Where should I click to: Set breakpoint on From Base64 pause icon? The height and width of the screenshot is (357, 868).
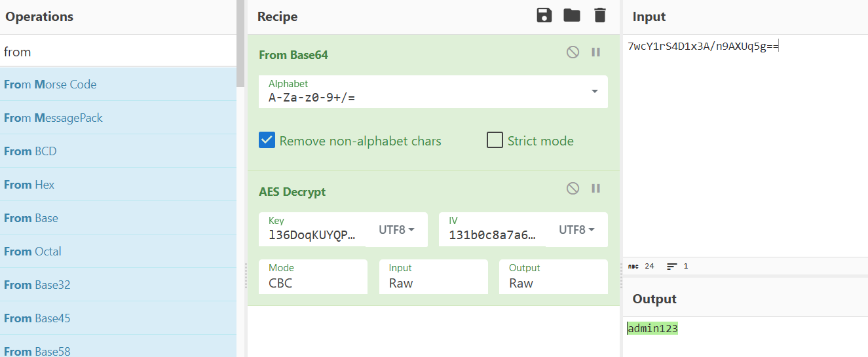click(x=596, y=52)
